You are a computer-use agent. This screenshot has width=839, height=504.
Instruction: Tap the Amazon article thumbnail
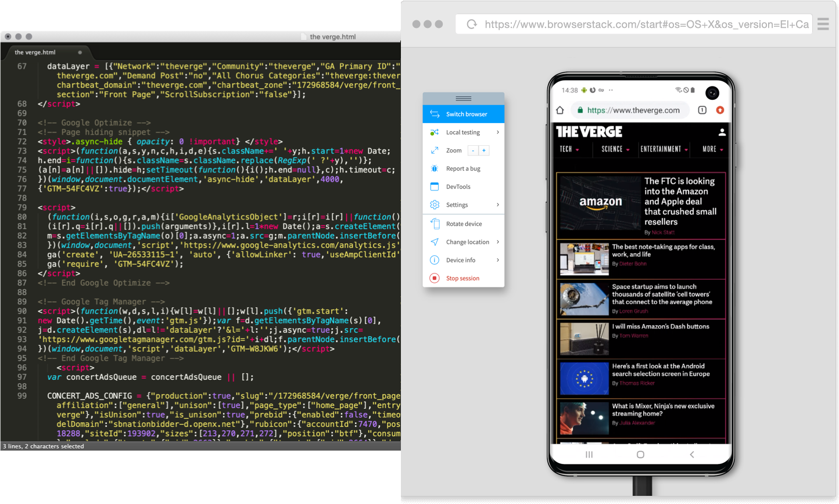coord(600,203)
